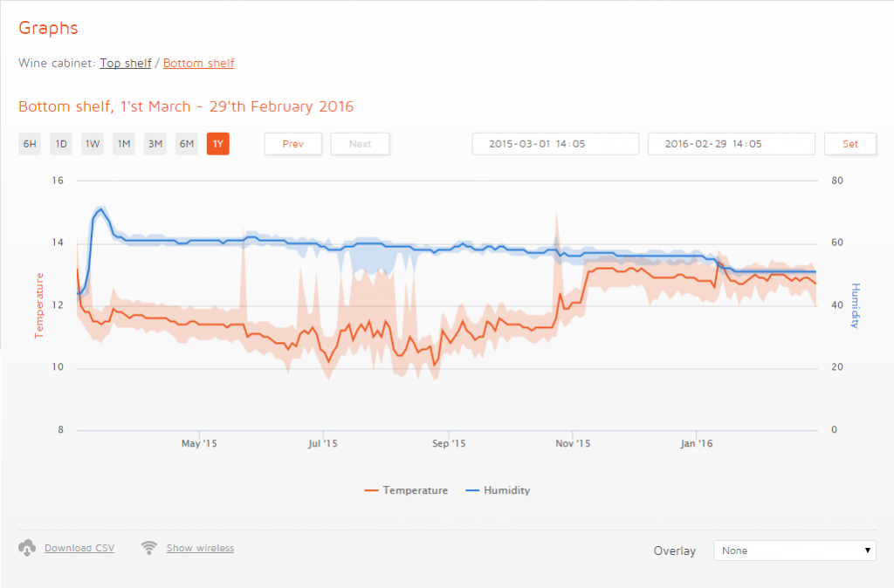Switch to the Top shelf sensor
Viewport: 894px width, 588px height.
click(x=126, y=63)
